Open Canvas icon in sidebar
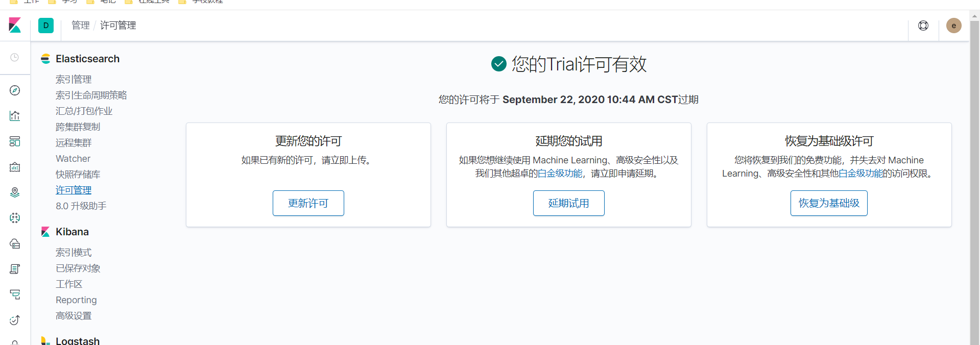 (x=15, y=167)
